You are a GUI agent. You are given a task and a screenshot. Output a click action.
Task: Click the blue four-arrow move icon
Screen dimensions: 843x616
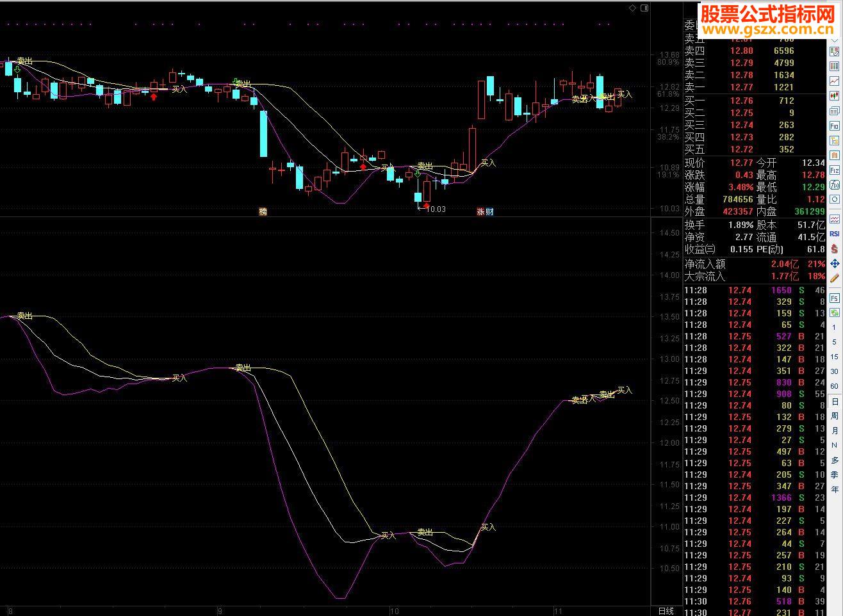pos(835,263)
